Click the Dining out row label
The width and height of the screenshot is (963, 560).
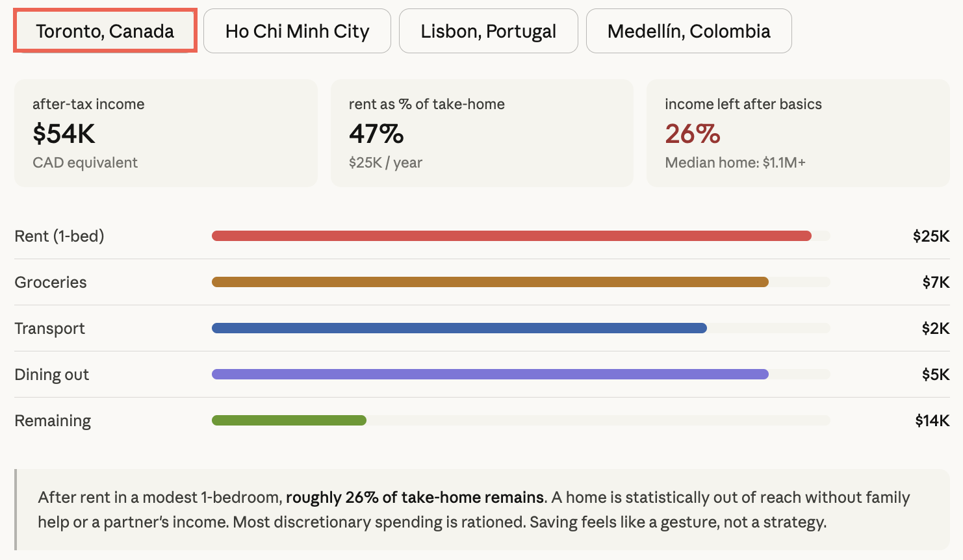coord(52,374)
